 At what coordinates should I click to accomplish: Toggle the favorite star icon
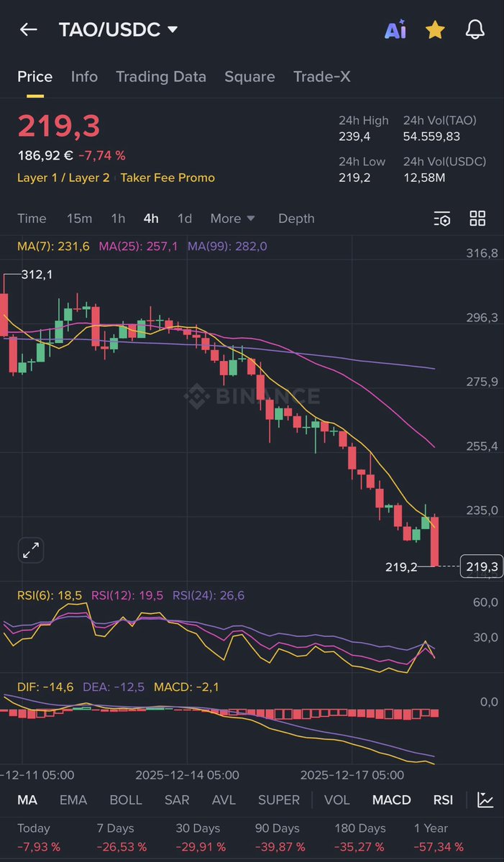tap(435, 29)
